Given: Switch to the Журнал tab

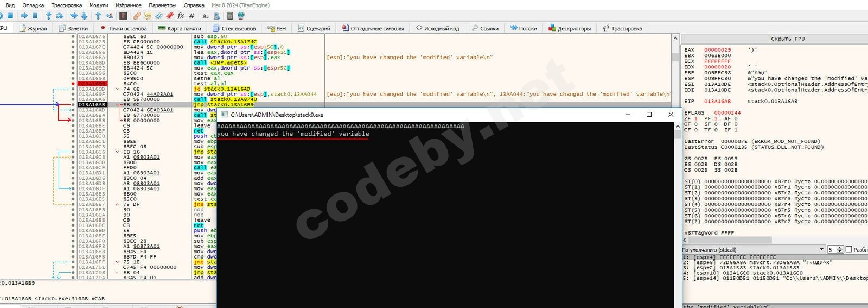Looking at the screenshot, I should click(33, 28).
